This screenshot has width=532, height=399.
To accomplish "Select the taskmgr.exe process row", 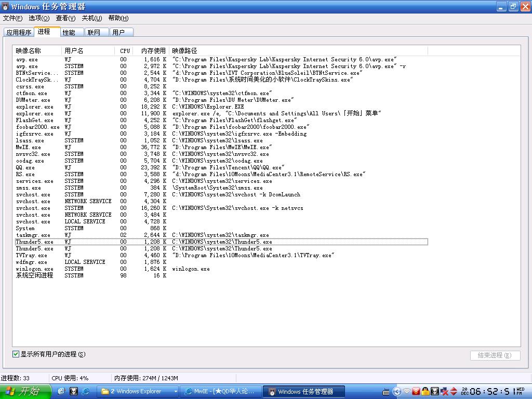I will [221, 235].
